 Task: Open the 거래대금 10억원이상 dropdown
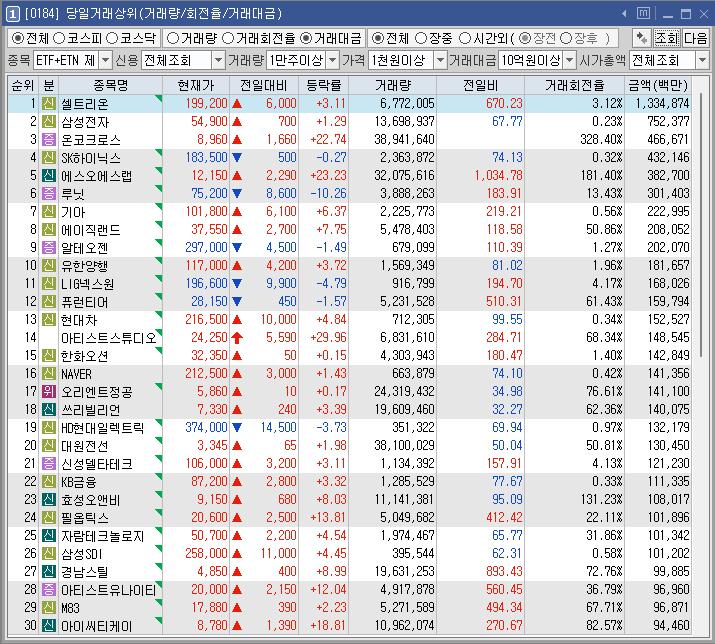[x=570, y=60]
